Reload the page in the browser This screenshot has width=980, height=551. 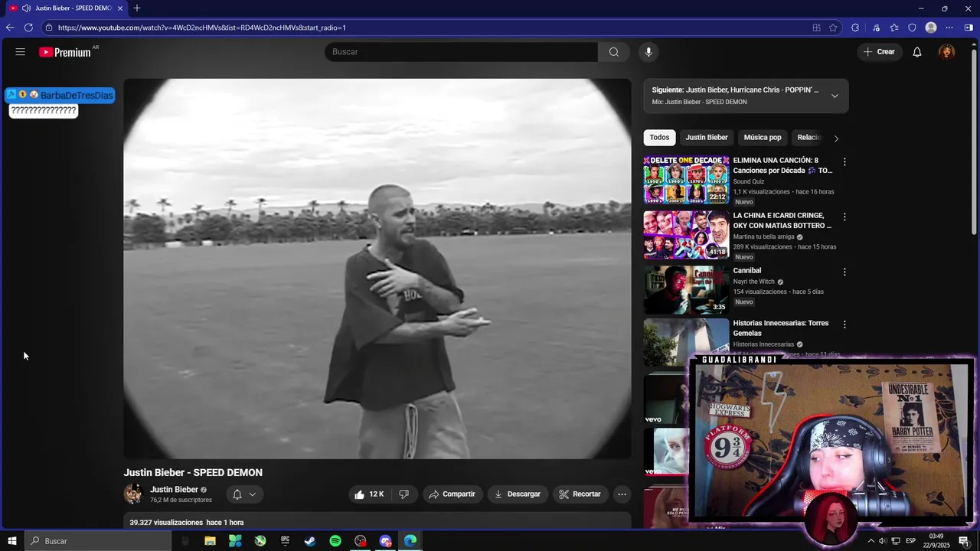[x=28, y=28]
